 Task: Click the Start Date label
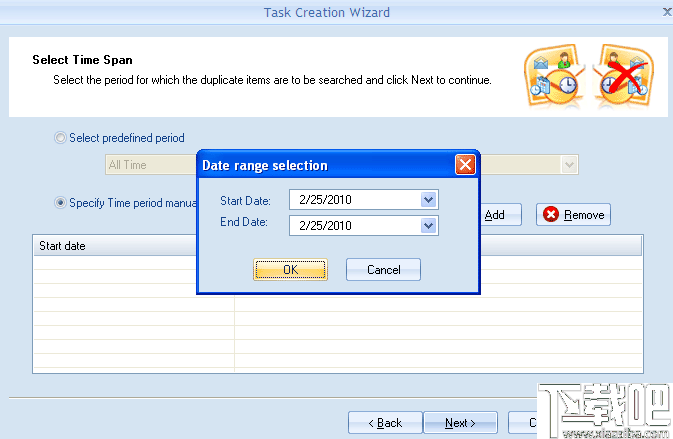point(246,200)
